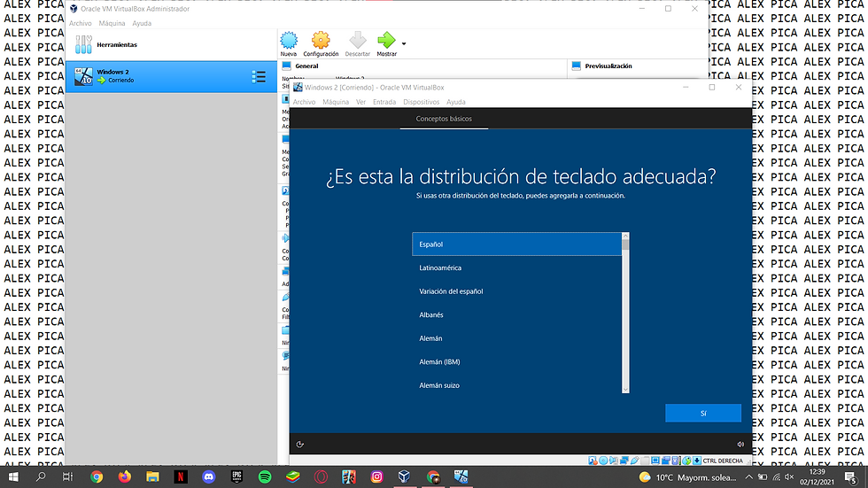The image size is (868, 488).
Task: Click the display settings status icon
Action: [x=655, y=461]
